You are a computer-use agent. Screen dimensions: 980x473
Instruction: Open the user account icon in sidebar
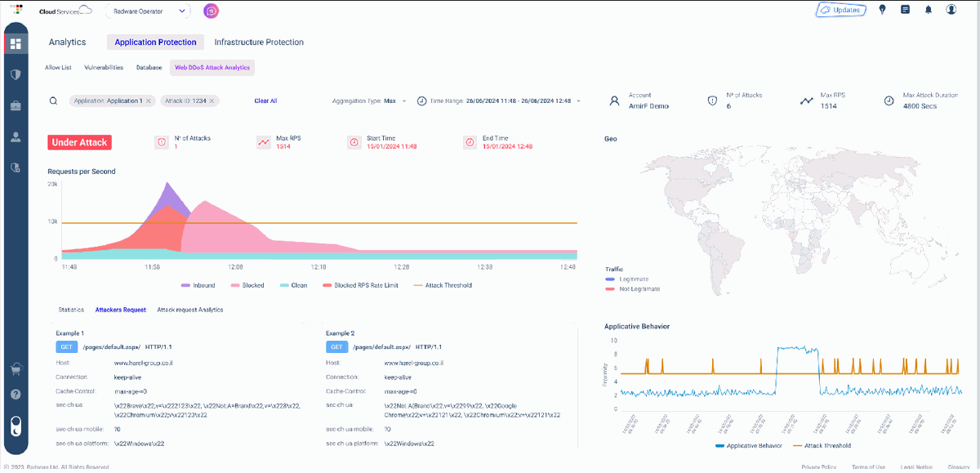[x=16, y=136]
